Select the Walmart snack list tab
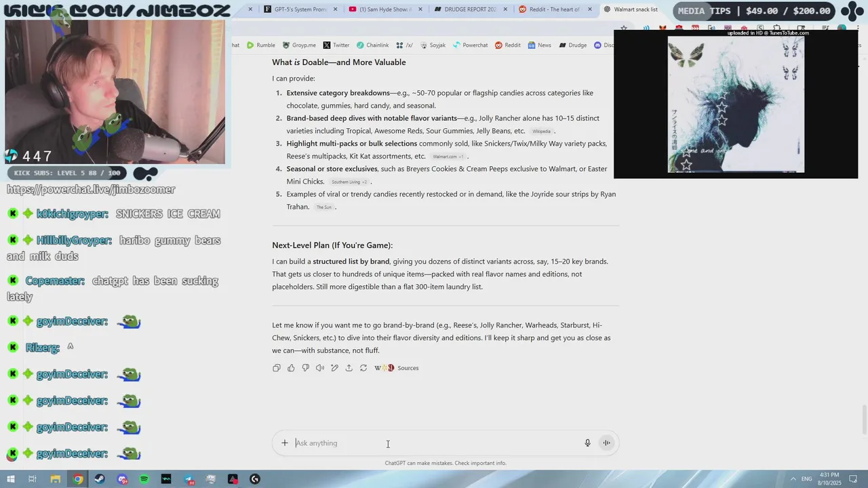The width and height of the screenshot is (868, 488). [x=631, y=9]
